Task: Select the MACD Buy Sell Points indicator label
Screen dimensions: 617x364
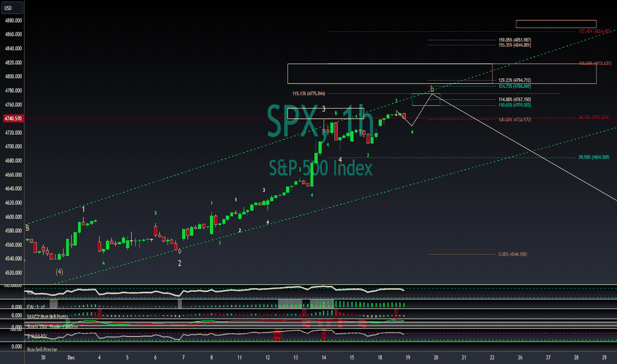Action: (48, 316)
